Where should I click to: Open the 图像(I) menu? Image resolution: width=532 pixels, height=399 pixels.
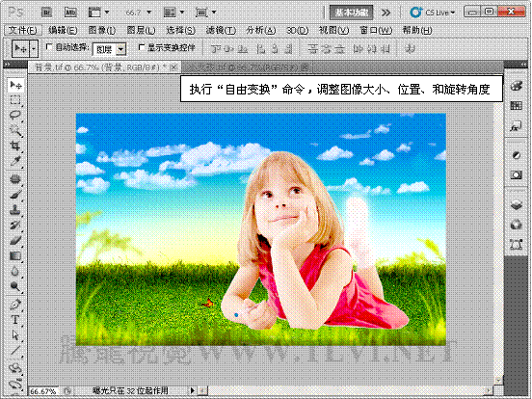click(102, 31)
